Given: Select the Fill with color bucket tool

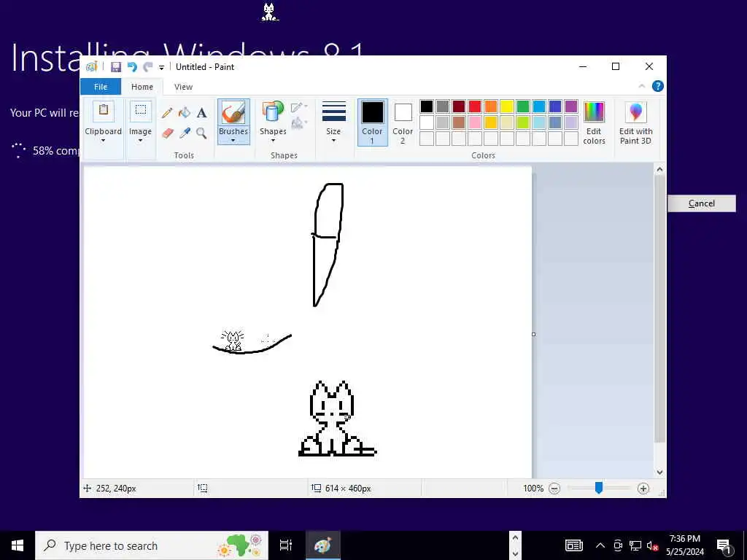Looking at the screenshot, I should [185, 113].
